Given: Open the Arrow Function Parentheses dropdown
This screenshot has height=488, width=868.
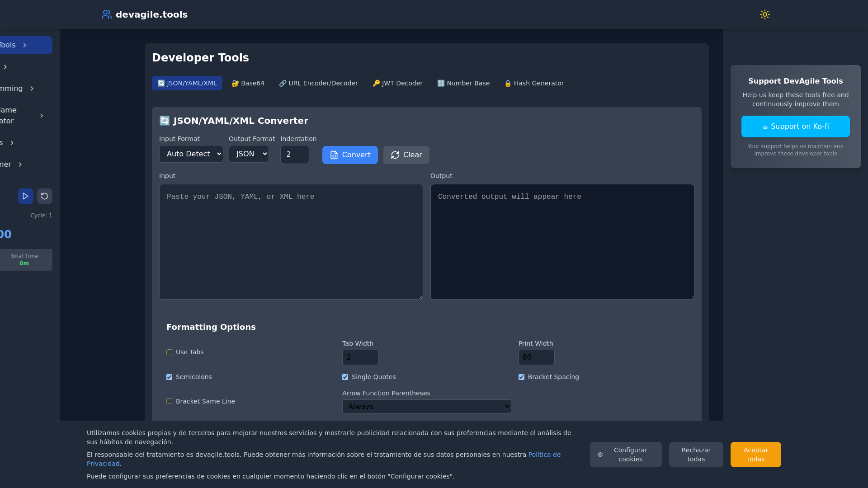Looking at the screenshot, I should (x=427, y=407).
